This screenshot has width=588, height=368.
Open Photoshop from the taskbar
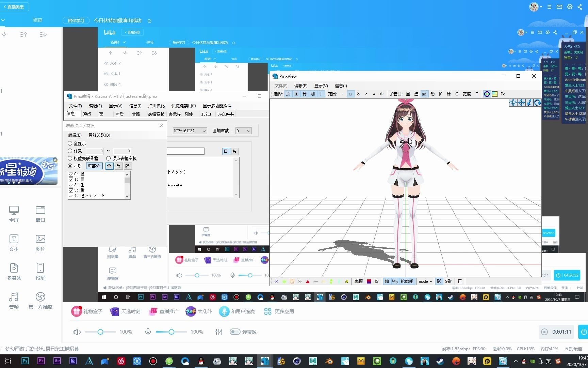[25, 361]
